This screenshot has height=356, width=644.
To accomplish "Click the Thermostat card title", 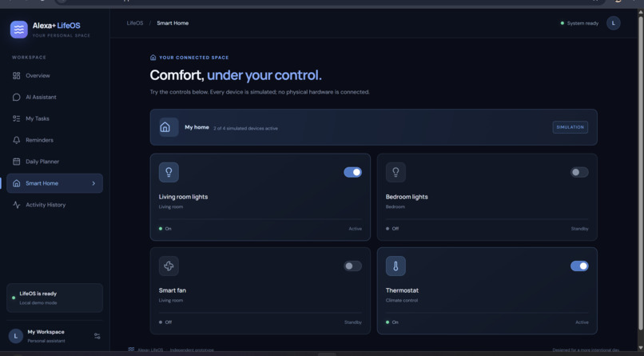I will click(402, 290).
